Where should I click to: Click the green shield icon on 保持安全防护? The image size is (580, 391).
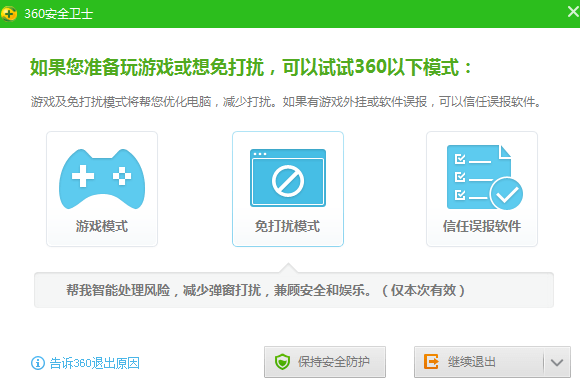282,362
